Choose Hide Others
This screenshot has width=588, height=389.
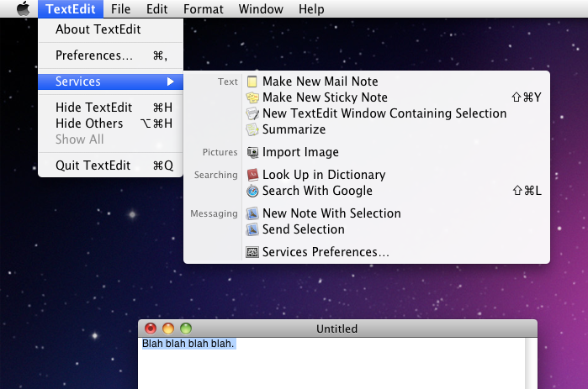click(111, 124)
